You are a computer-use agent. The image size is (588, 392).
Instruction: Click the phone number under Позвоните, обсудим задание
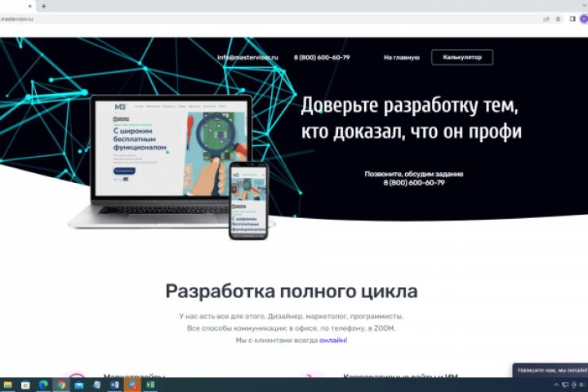coord(414,183)
